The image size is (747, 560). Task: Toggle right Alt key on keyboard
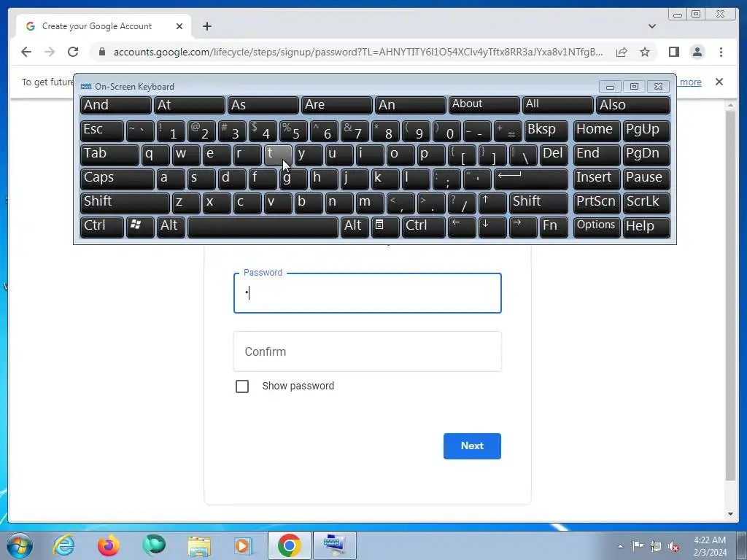click(354, 227)
